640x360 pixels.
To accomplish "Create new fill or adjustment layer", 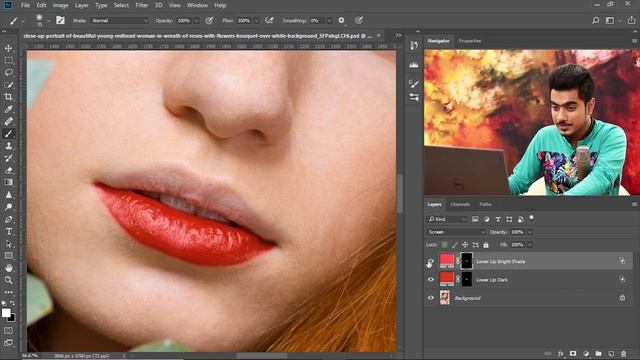I will [x=586, y=353].
